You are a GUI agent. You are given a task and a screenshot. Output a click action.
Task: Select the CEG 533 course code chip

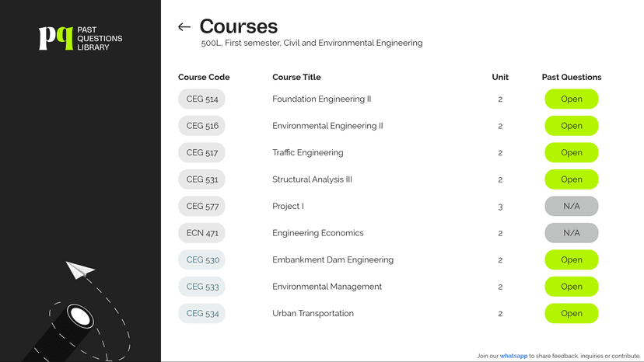coord(201,287)
